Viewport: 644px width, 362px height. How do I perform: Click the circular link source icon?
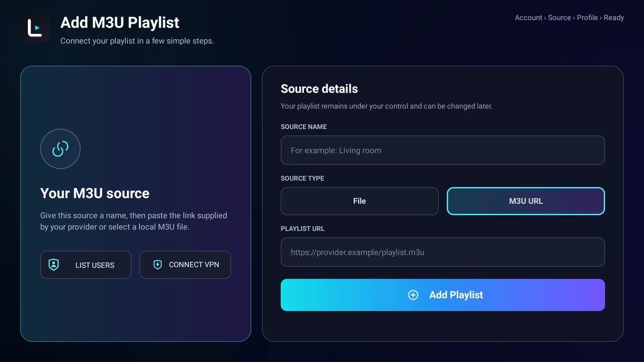point(60,149)
